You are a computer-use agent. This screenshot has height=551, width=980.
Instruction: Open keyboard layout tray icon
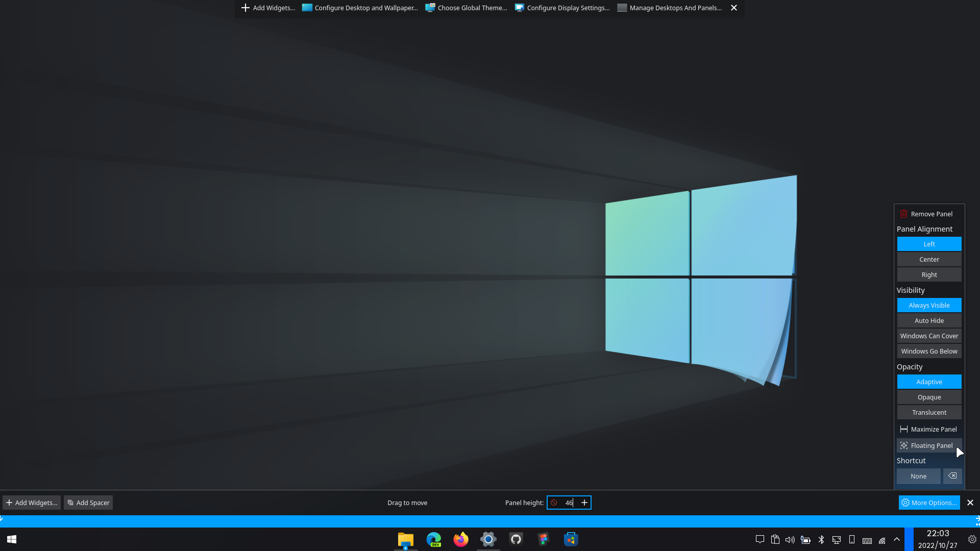867,540
